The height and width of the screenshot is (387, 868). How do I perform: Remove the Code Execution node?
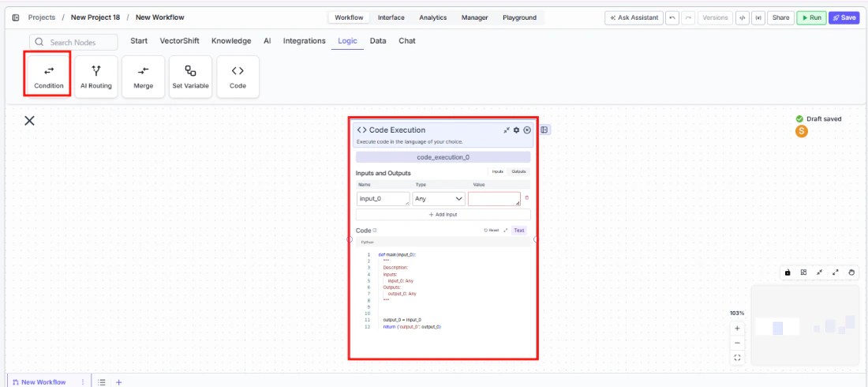(x=527, y=130)
